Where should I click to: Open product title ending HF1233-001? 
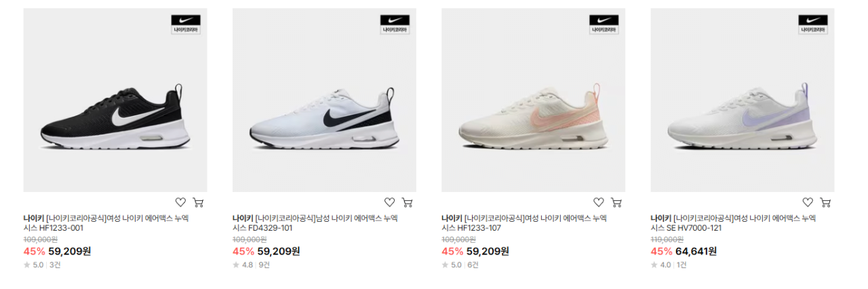(106, 223)
